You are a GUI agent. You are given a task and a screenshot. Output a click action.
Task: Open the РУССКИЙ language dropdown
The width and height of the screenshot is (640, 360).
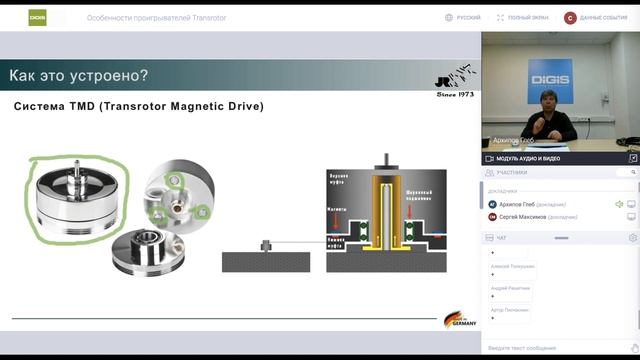pyautogui.click(x=468, y=18)
